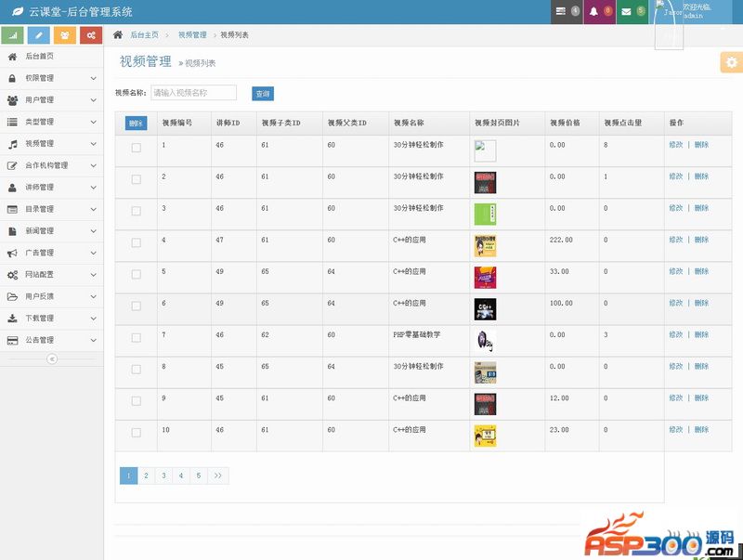The height and width of the screenshot is (560, 743).
Task: Click the lock icon for 权限管理
Action: pyautogui.click(x=12, y=78)
